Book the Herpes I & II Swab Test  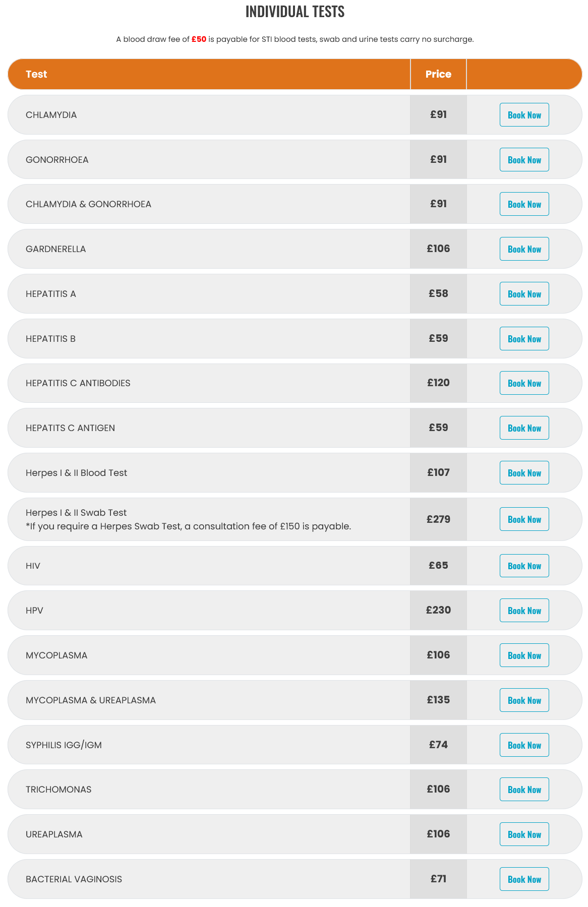point(524,519)
